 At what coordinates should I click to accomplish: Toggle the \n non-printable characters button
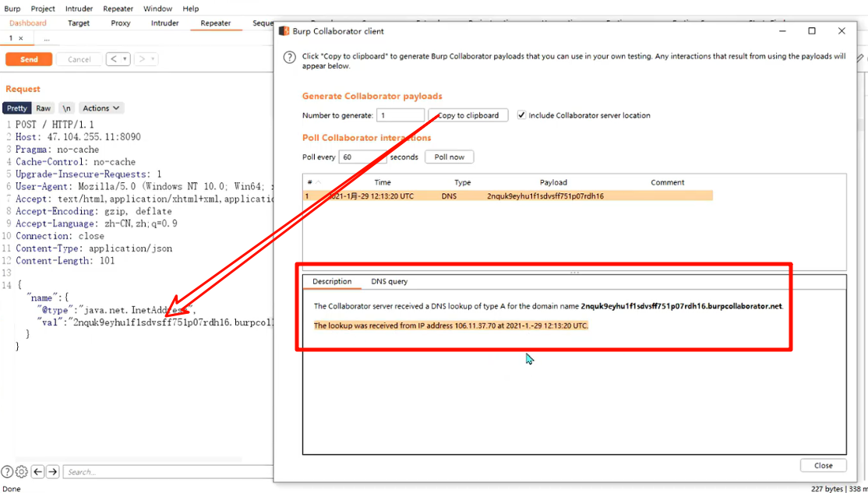point(66,108)
